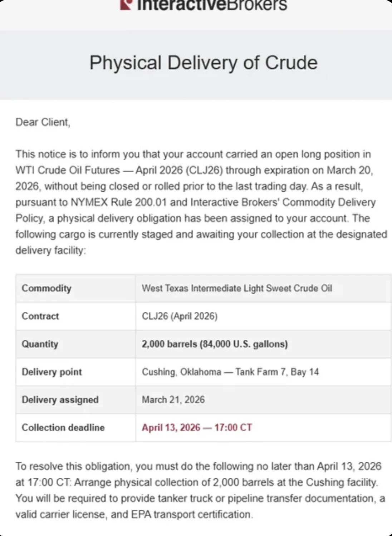The width and height of the screenshot is (392, 536).
Task: Click the March 21, 2026 table value
Action: [x=173, y=400]
